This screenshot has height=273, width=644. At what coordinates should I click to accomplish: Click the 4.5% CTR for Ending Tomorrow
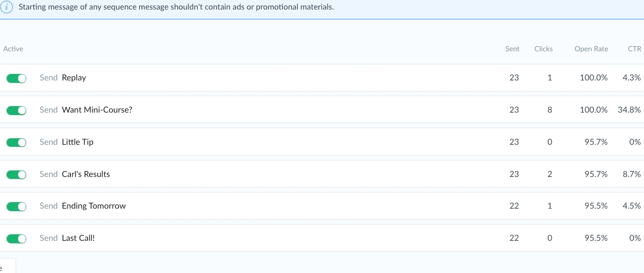(x=632, y=206)
